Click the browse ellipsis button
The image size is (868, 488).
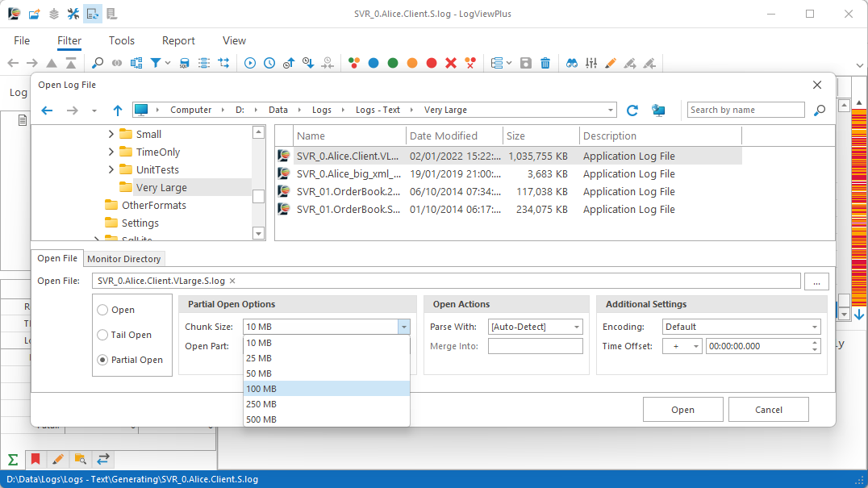[x=816, y=281]
